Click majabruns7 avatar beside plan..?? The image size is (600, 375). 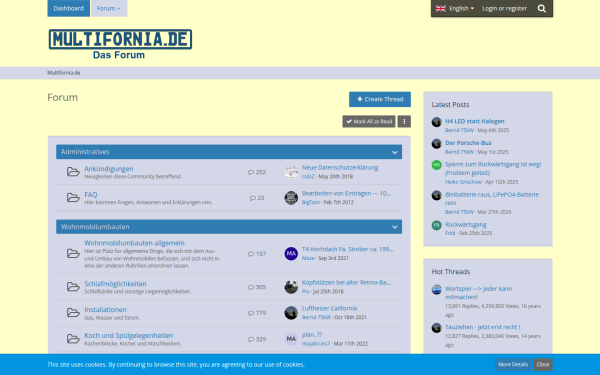(291, 339)
